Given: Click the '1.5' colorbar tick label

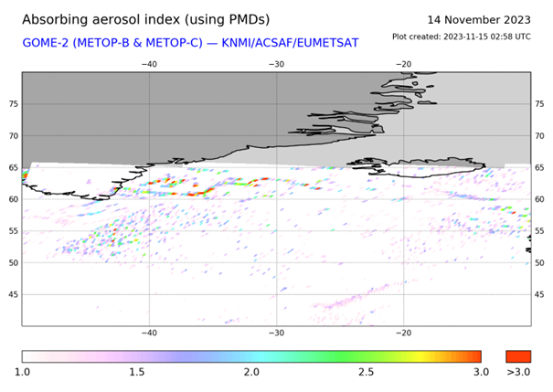Looking at the screenshot, I should coord(138,372).
